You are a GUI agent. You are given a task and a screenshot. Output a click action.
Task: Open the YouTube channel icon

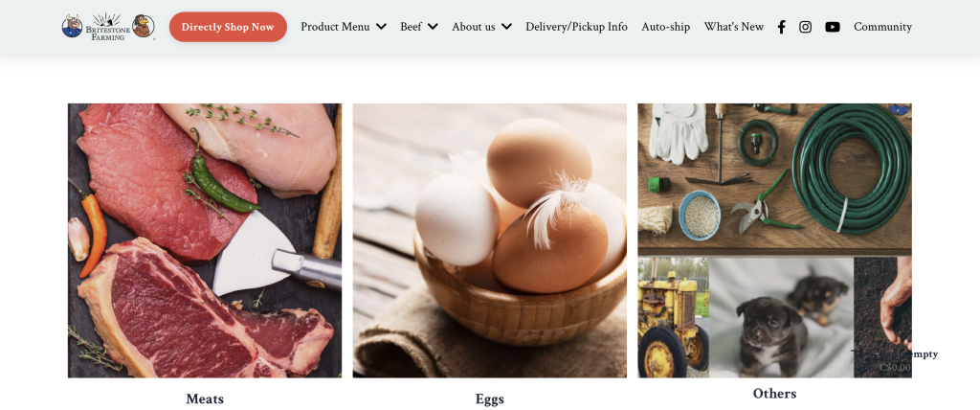pyautogui.click(x=832, y=27)
